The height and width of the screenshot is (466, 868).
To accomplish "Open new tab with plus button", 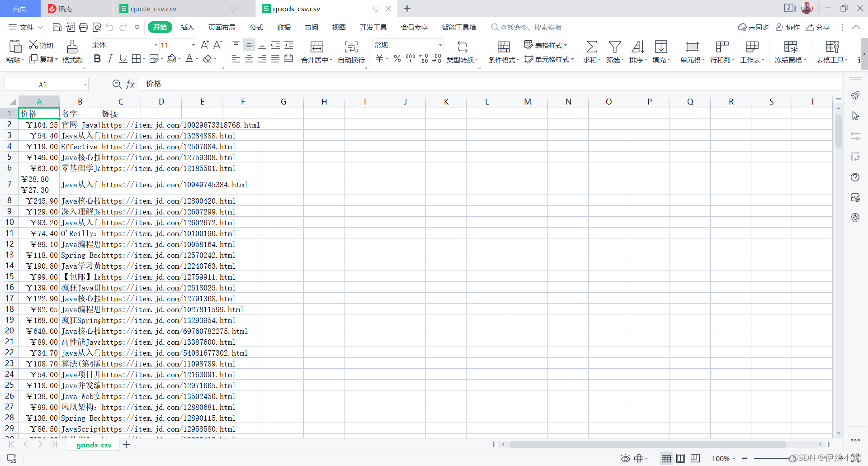I will pos(407,9).
